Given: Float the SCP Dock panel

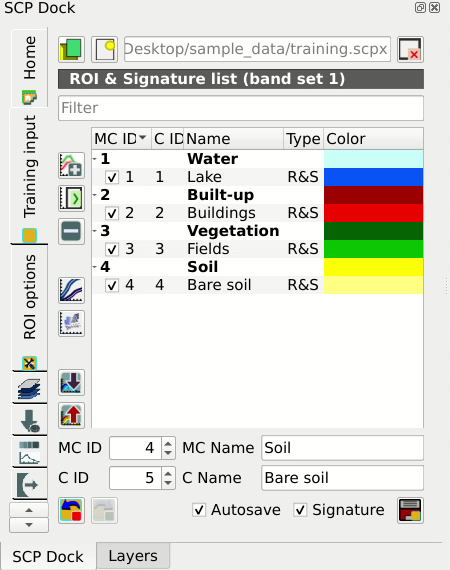Looking at the screenshot, I should 420,8.
